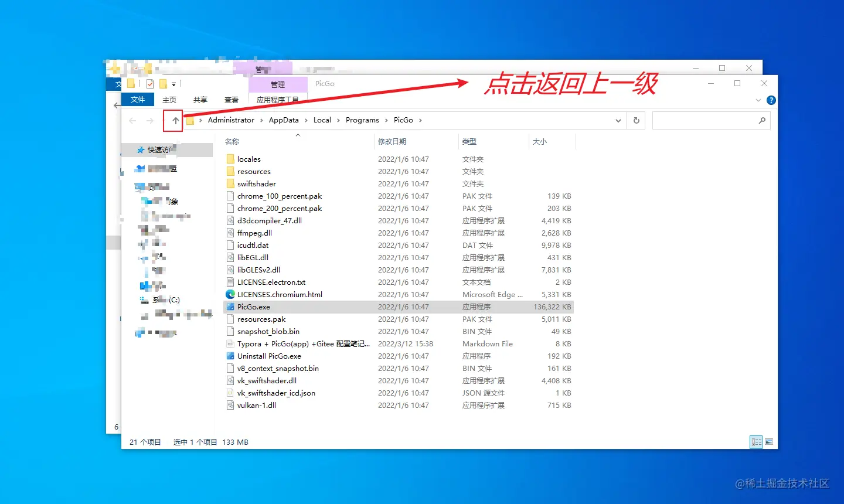Screen dimensions: 844x504
Task: Expand breadcrumb chevron after Programs
Action: [386, 121]
